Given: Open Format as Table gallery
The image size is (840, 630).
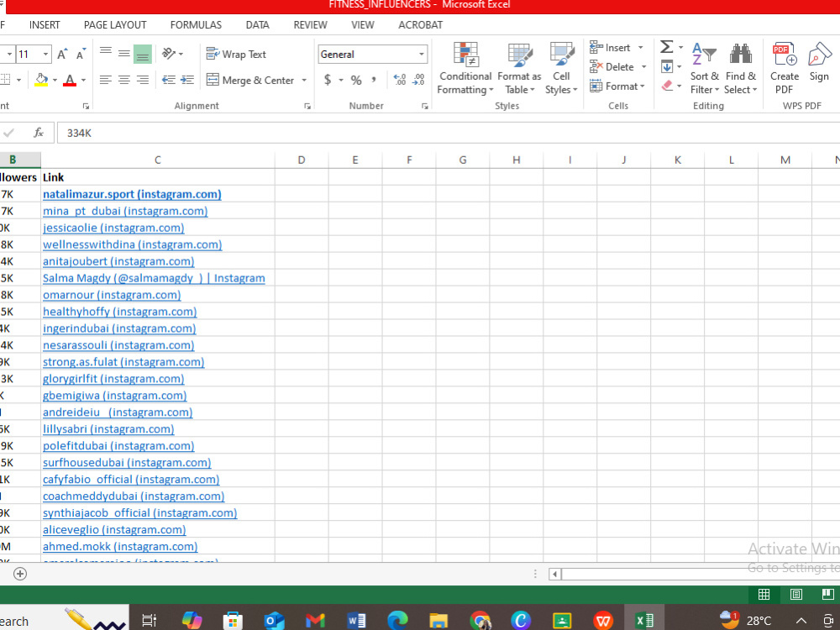Looking at the screenshot, I should point(519,69).
